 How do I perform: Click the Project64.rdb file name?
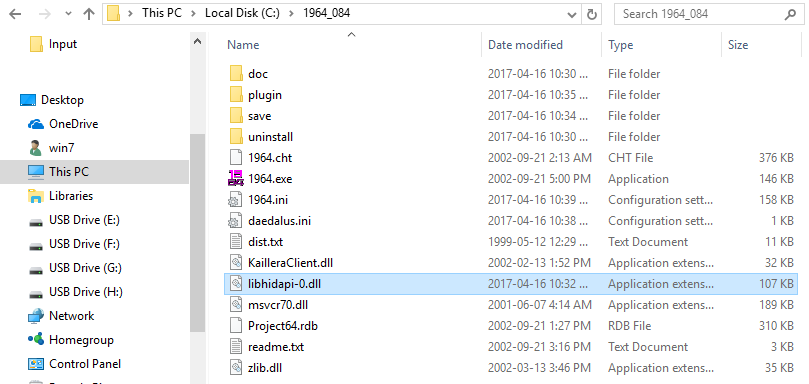283,326
